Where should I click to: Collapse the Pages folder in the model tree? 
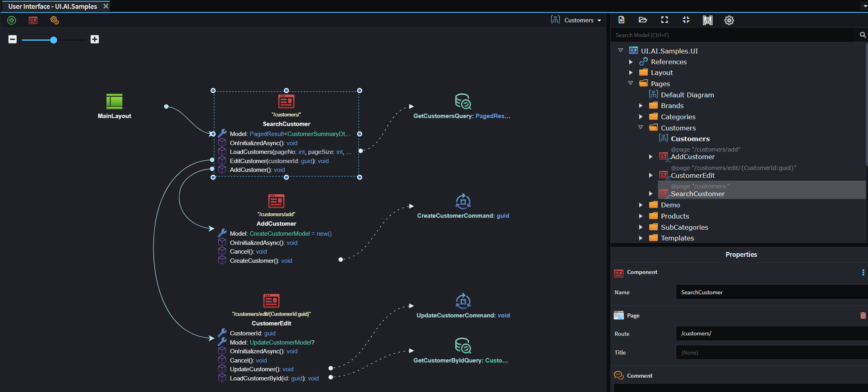coord(631,83)
